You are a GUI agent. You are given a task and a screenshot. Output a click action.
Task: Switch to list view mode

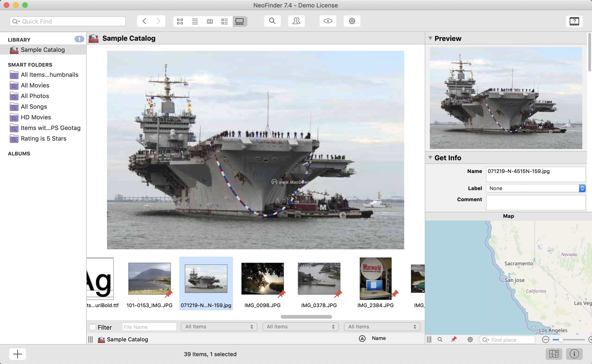pyautogui.click(x=195, y=22)
